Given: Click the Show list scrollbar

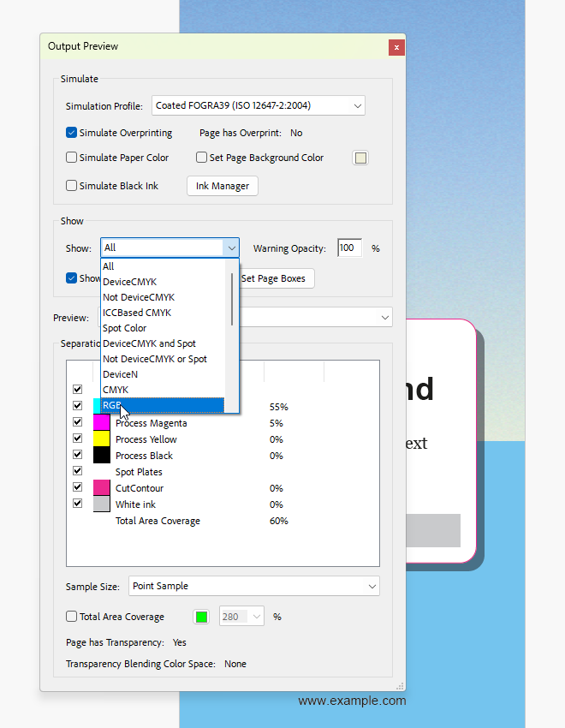Looking at the screenshot, I should click(232, 300).
